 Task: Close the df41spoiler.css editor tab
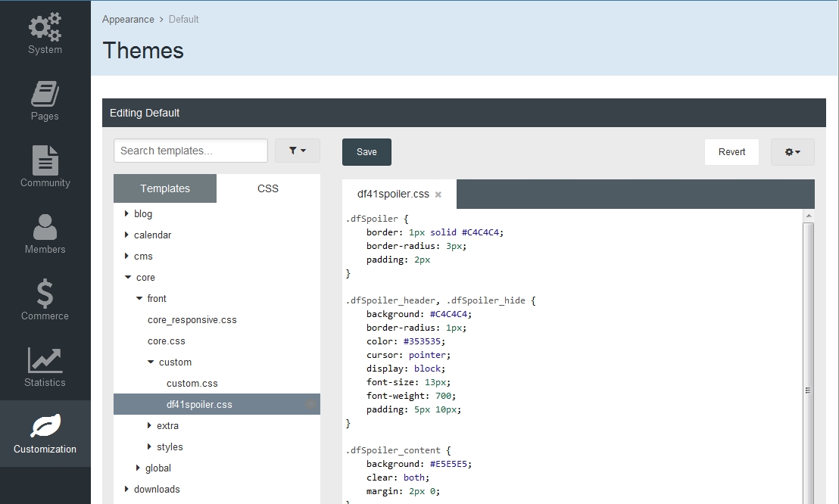(x=438, y=194)
